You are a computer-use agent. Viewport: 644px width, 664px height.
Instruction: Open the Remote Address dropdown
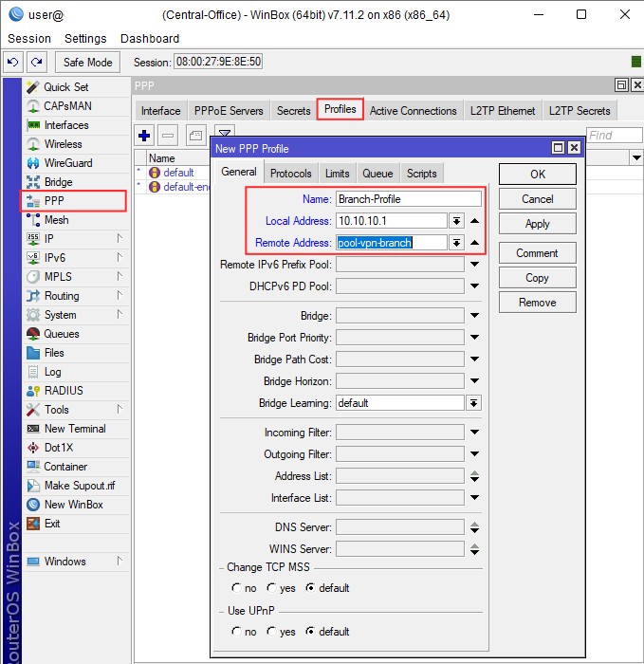coord(456,243)
